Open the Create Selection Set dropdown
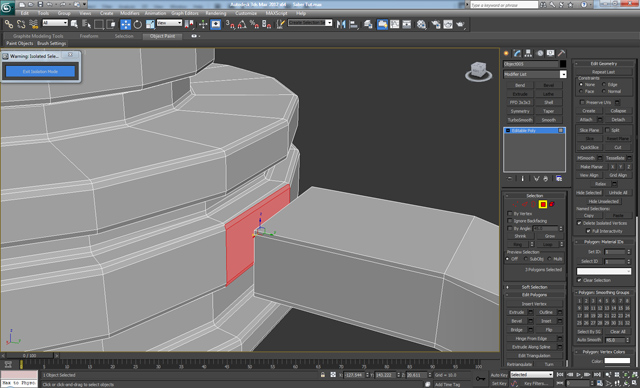The height and width of the screenshot is (388, 640). point(310,23)
